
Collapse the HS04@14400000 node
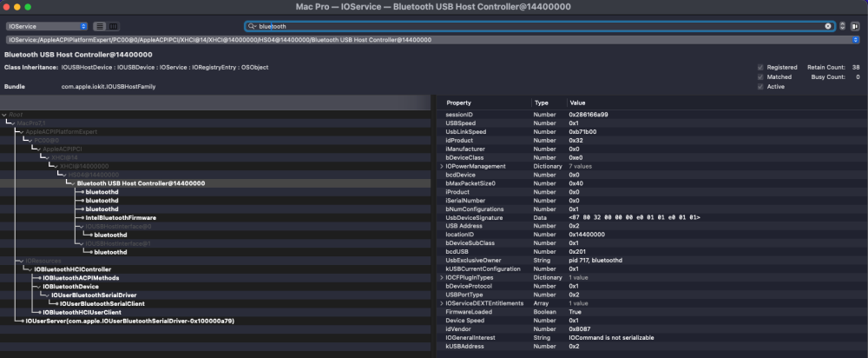[65, 175]
